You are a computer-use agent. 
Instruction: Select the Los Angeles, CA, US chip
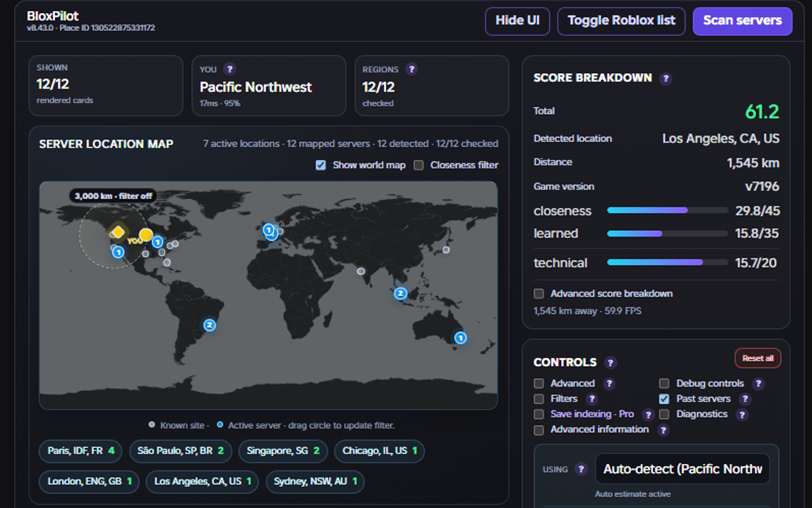point(202,481)
